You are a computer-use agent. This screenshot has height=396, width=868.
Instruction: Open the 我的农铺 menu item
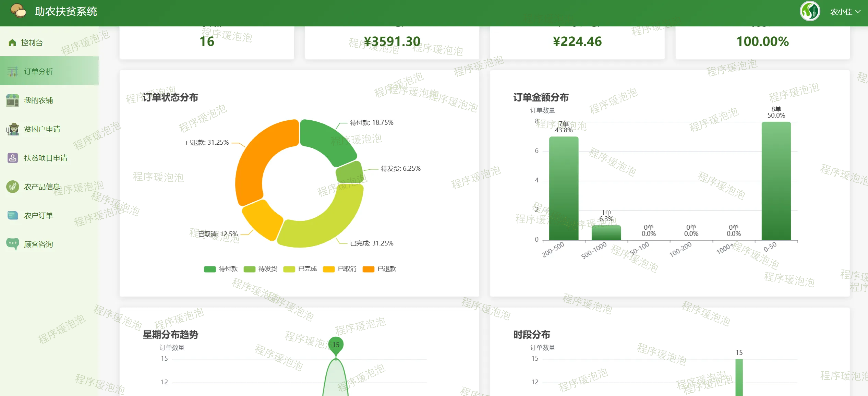click(x=38, y=100)
